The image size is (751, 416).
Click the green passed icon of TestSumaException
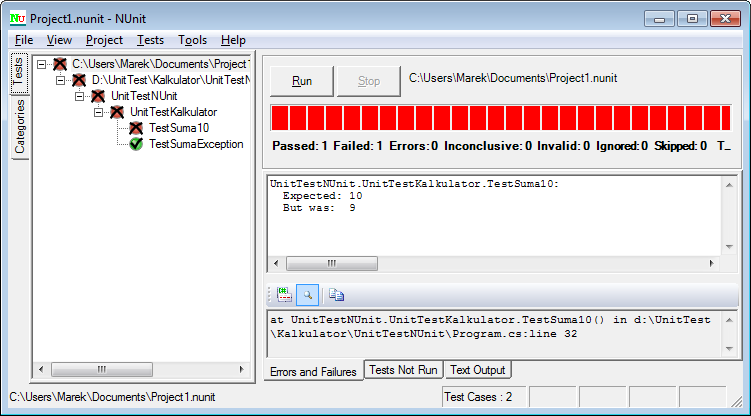pos(135,144)
